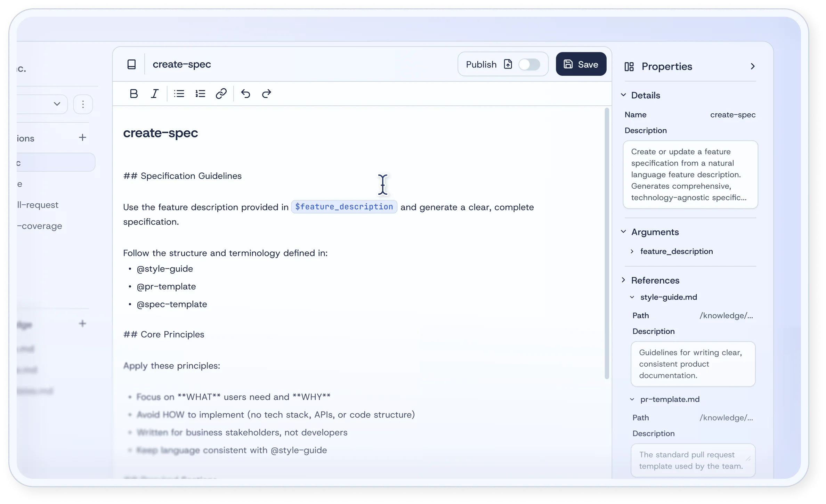The image size is (826, 504).
Task: Collapse the style-guide.md reference
Action: point(632,297)
